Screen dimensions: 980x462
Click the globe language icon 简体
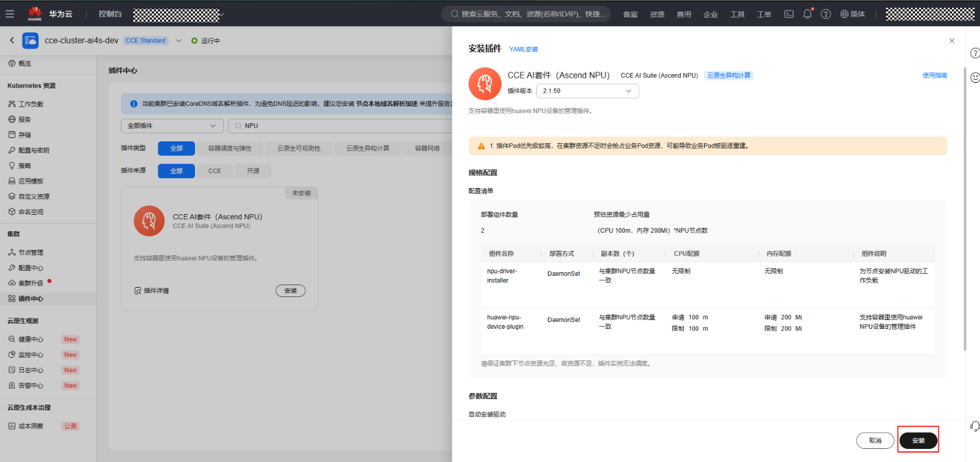point(852,14)
